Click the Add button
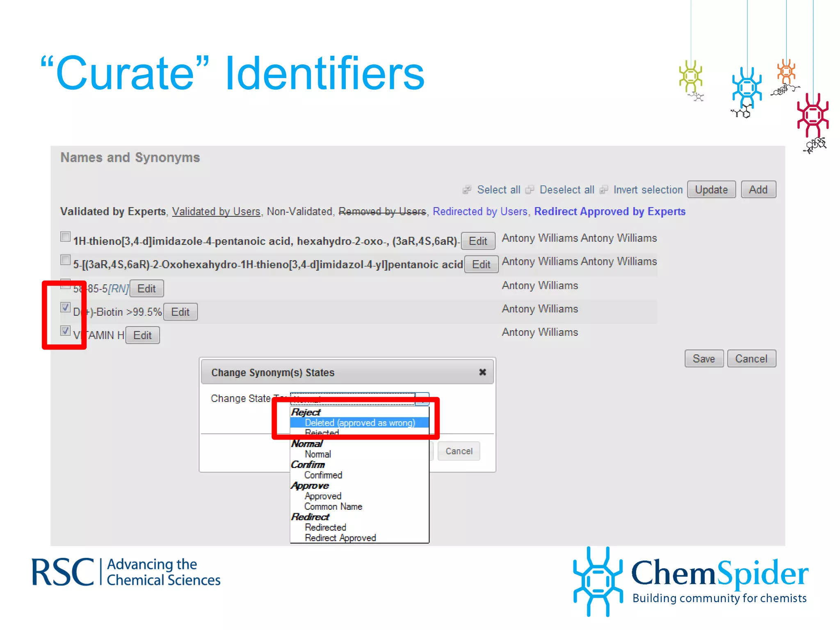The width and height of the screenshot is (840, 630). click(758, 189)
